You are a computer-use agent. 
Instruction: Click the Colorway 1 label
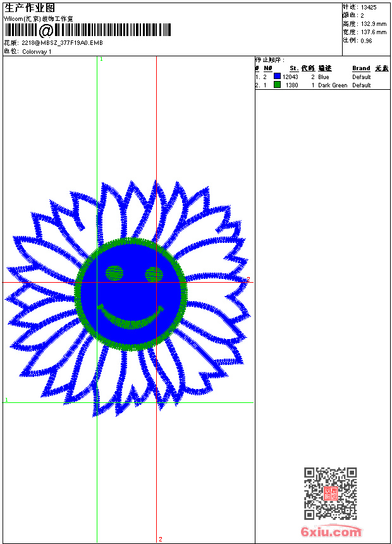click(37, 51)
